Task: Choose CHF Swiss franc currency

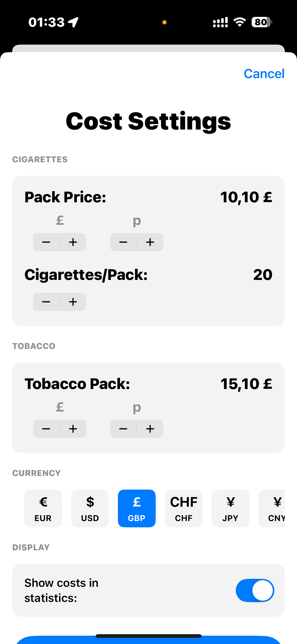Action: (184, 508)
